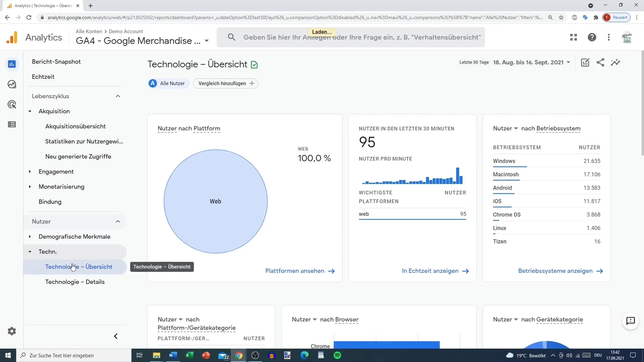Click the search input field in top bar
The width and height of the screenshot is (644, 362).
pyautogui.click(x=350, y=37)
